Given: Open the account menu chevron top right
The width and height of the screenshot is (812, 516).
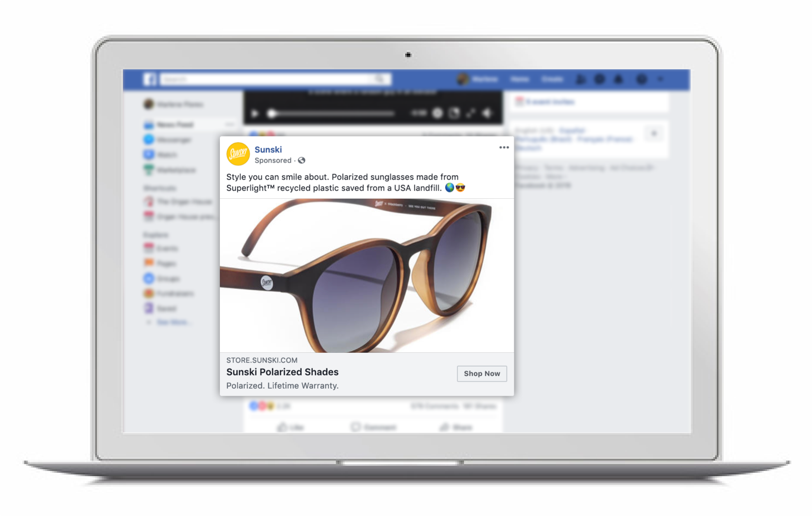Looking at the screenshot, I should [x=661, y=79].
